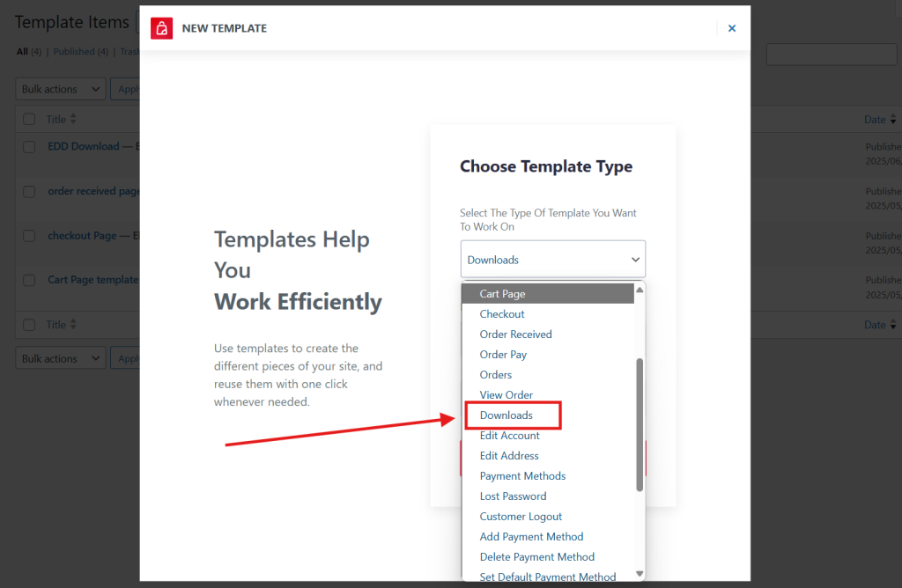902x588 pixels.
Task: Select Edit Account option
Action: (x=548, y=435)
